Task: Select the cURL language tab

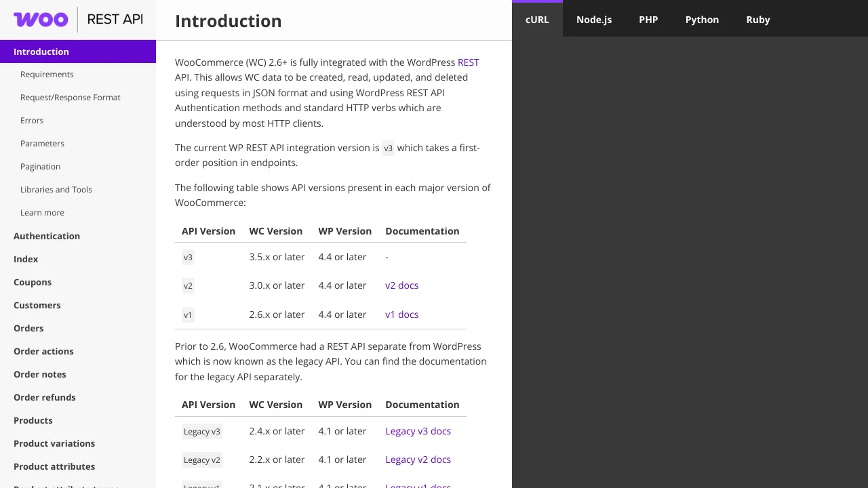Action: [x=537, y=20]
